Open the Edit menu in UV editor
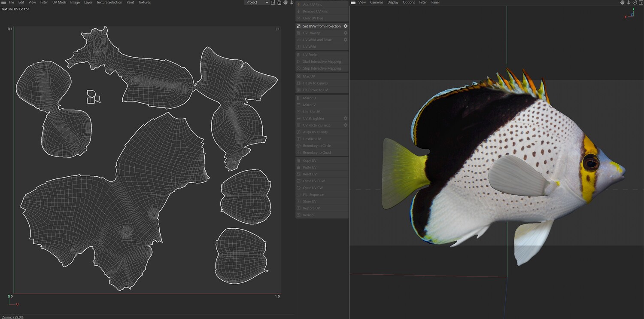The height and width of the screenshot is (319, 644). pos(21,3)
